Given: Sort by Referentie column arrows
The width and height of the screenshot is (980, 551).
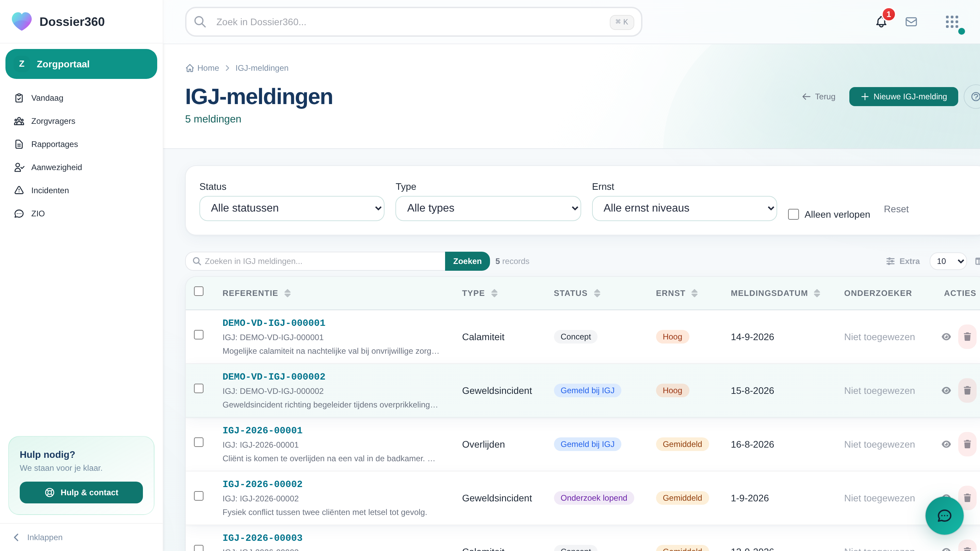Looking at the screenshot, I should [x=288, y=293].
